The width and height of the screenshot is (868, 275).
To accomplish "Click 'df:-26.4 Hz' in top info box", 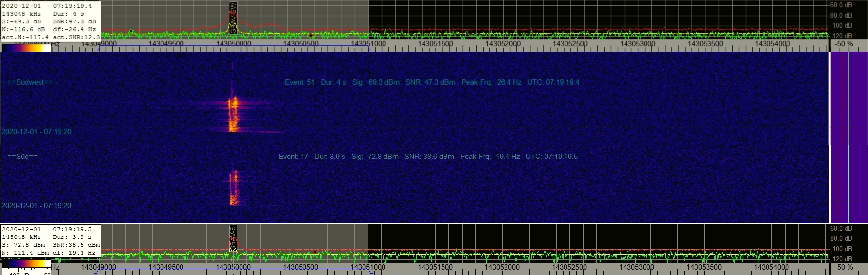I will (x=74, y=29).
